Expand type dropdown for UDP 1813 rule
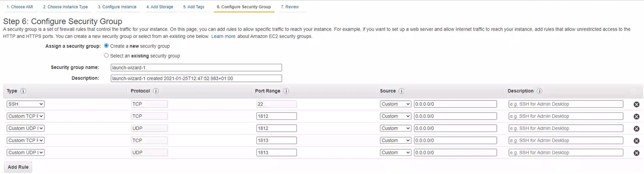 point(25,152)
